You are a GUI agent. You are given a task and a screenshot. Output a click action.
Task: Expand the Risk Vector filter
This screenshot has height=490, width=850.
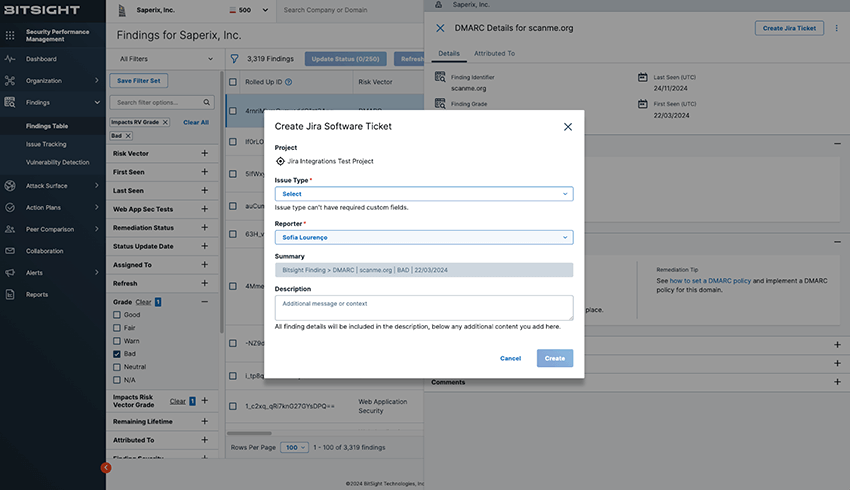click(205, 154)
